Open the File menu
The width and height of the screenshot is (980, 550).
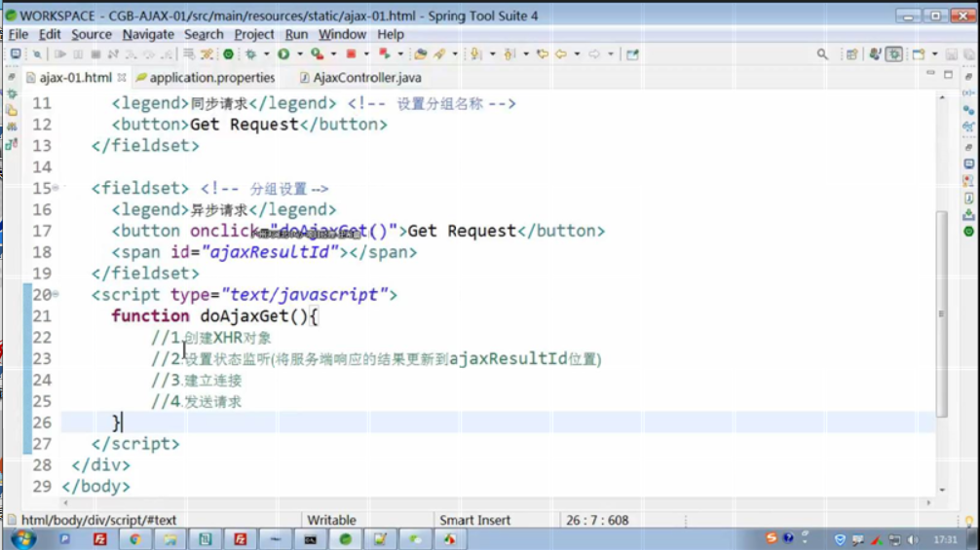[x=19, y=34]
